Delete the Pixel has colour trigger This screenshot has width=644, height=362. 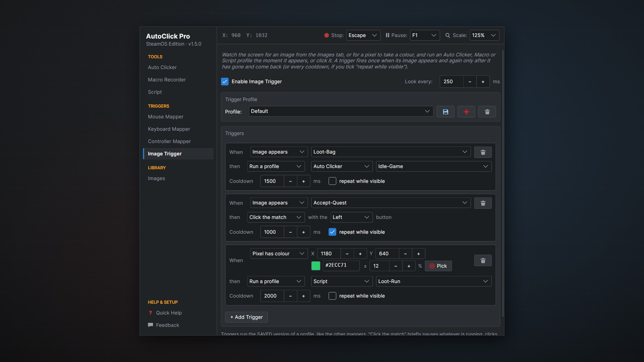(x=483, y=260)
